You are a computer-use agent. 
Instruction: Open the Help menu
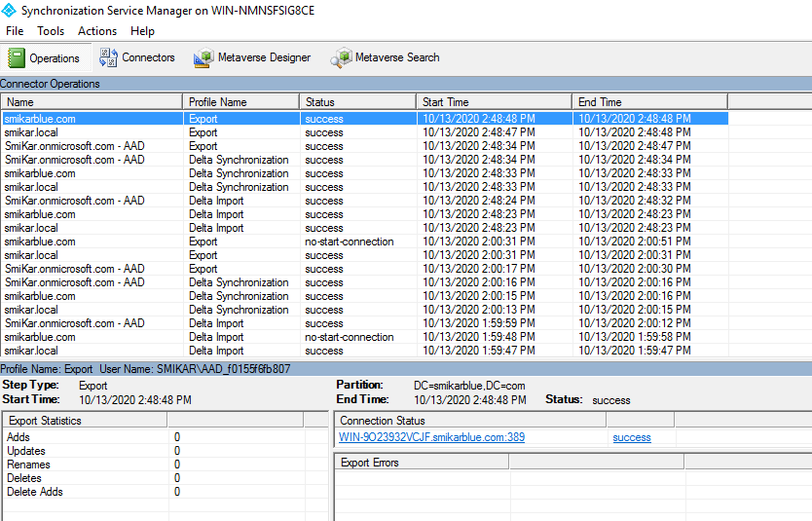click(x=142, y=31)
